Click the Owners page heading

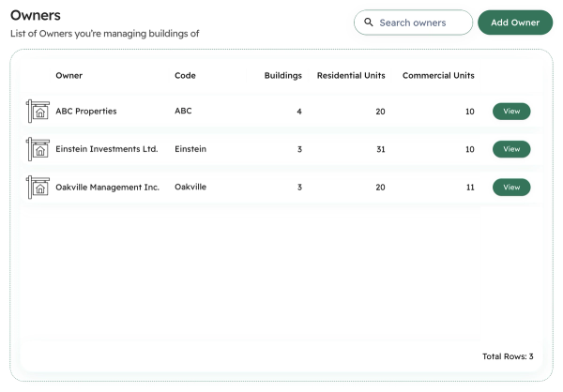point(36,15)
